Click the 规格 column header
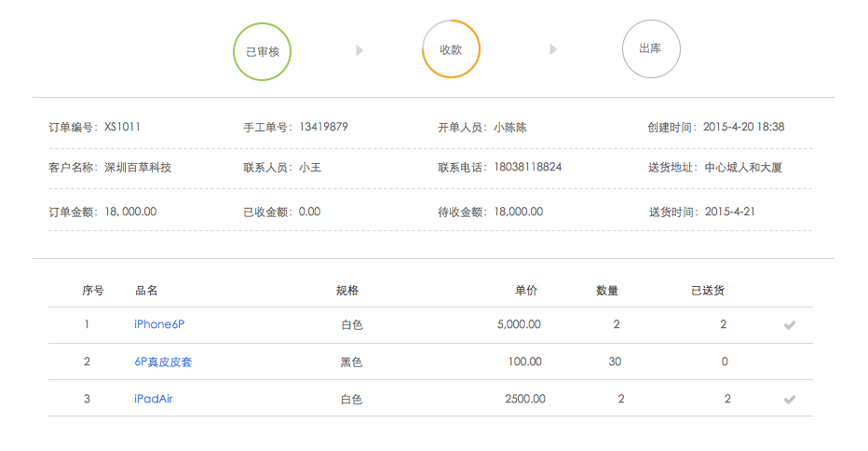Image resolution: width=868 pixels, height=451 pixels. 347,291
